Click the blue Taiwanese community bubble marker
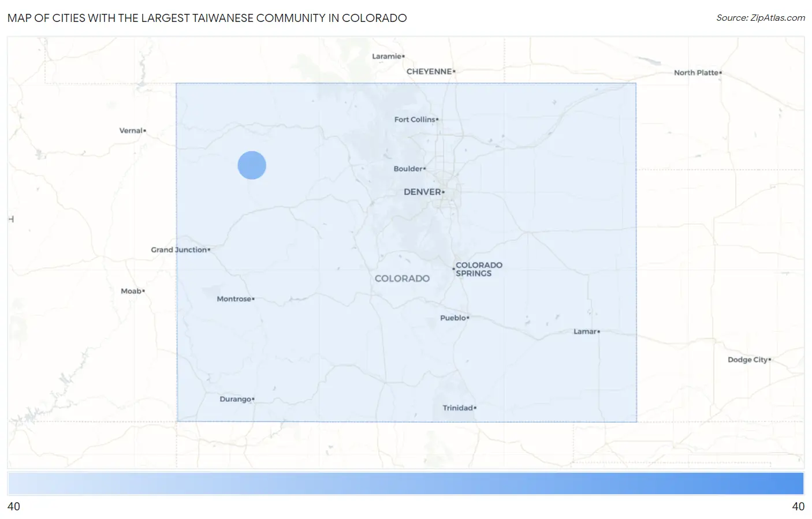812x519 pixels. click(252, 165)
